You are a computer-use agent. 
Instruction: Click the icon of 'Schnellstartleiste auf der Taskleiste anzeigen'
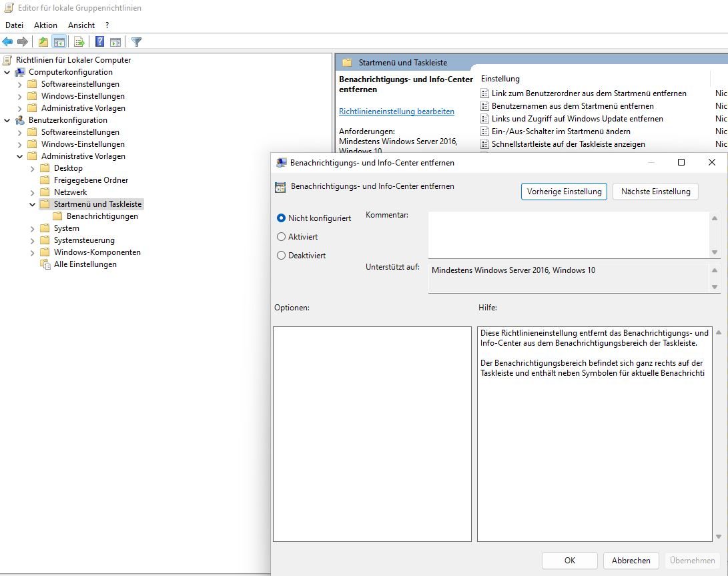coord(484,144)
